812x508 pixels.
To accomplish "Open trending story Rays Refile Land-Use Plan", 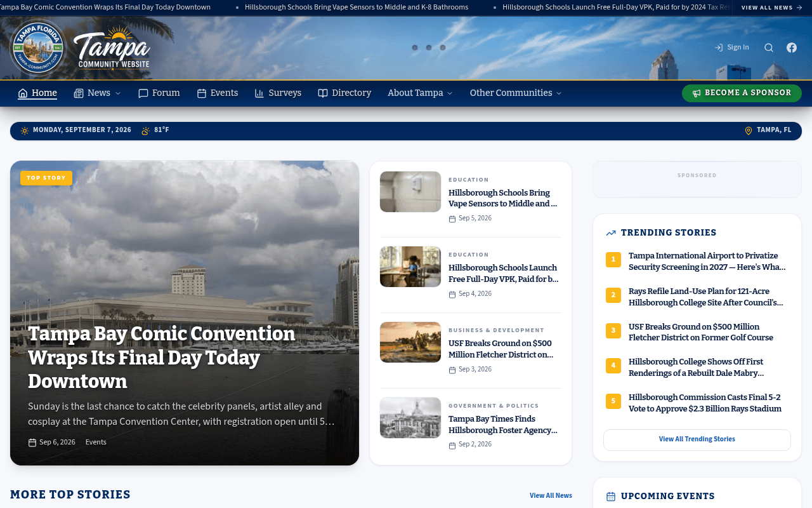I will pyautogui.click(x=706, y=297).
